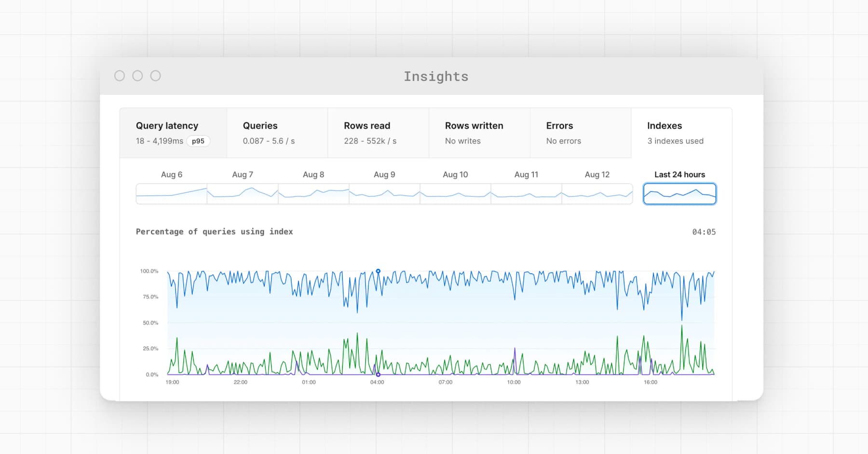The width and height of the screenshot is (868, 454).
Task: Select the Last 24 hours range
Action: coord(680,194)
